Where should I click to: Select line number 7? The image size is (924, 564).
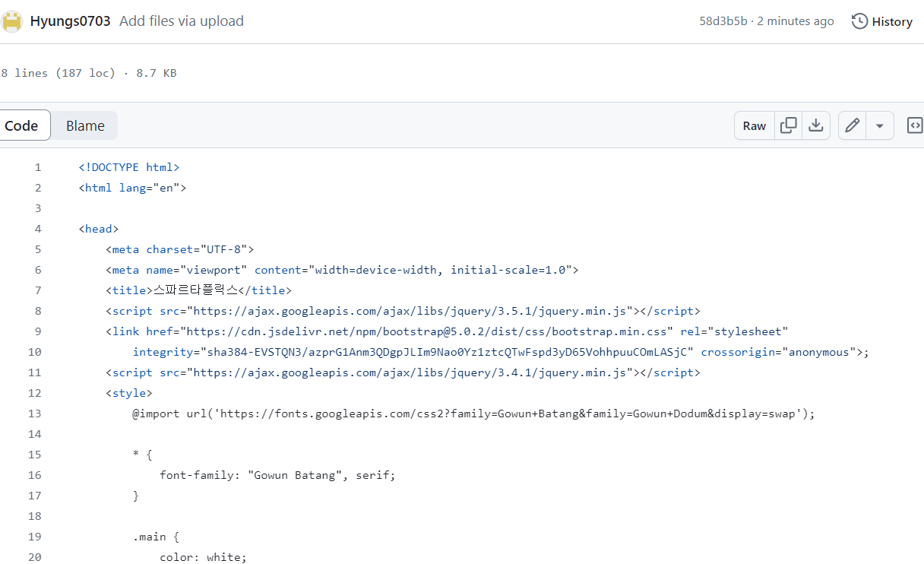coord(38,290)
